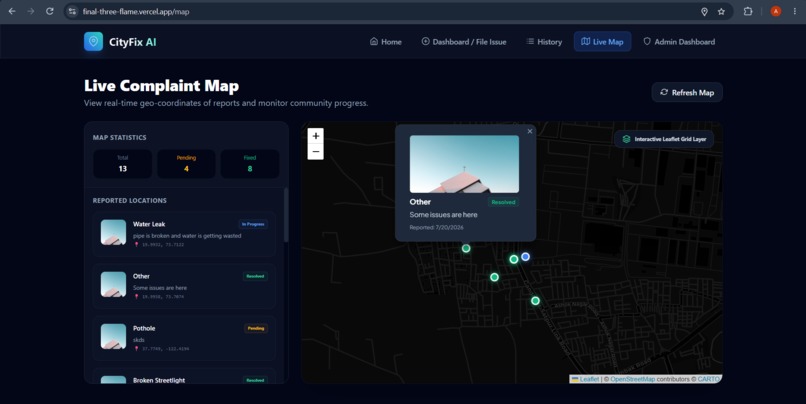The height and width of the screenshot is (404, 806).
Task: View site information icon in address bar
Action: (x=72, y=11)
